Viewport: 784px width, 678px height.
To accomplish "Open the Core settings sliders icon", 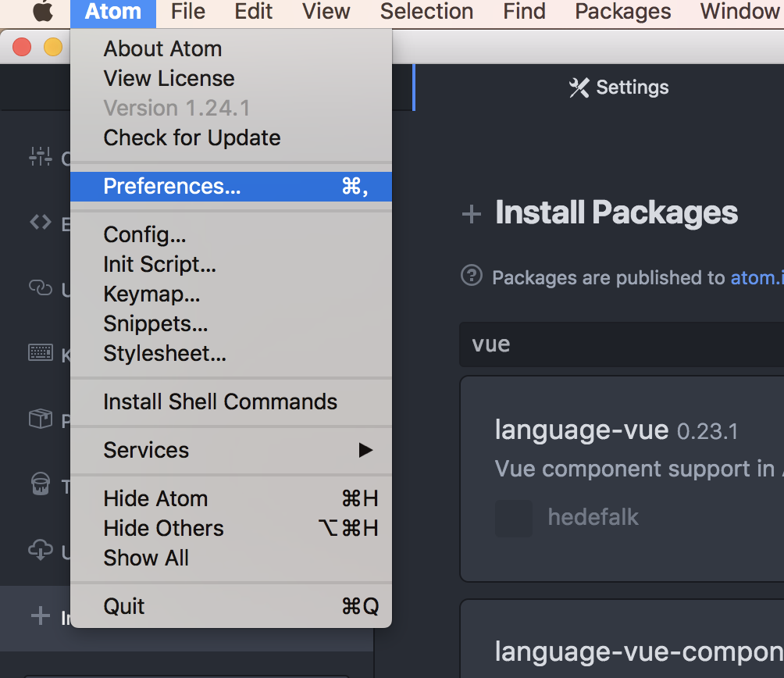I will 41,157.
